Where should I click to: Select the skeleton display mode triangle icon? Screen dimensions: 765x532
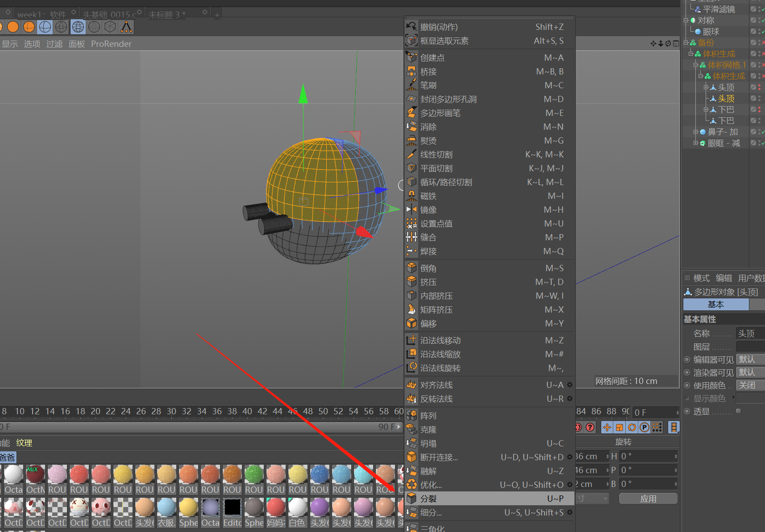127,27
